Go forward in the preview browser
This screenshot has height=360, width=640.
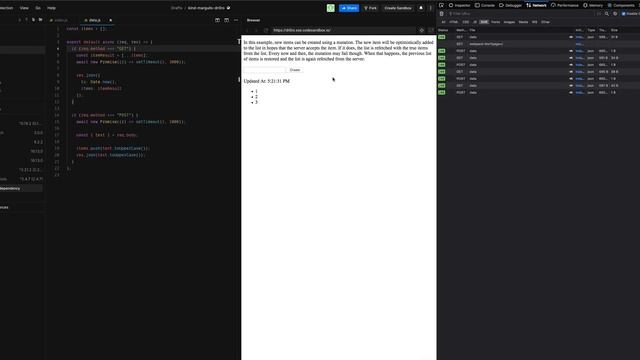click(256, 30)
